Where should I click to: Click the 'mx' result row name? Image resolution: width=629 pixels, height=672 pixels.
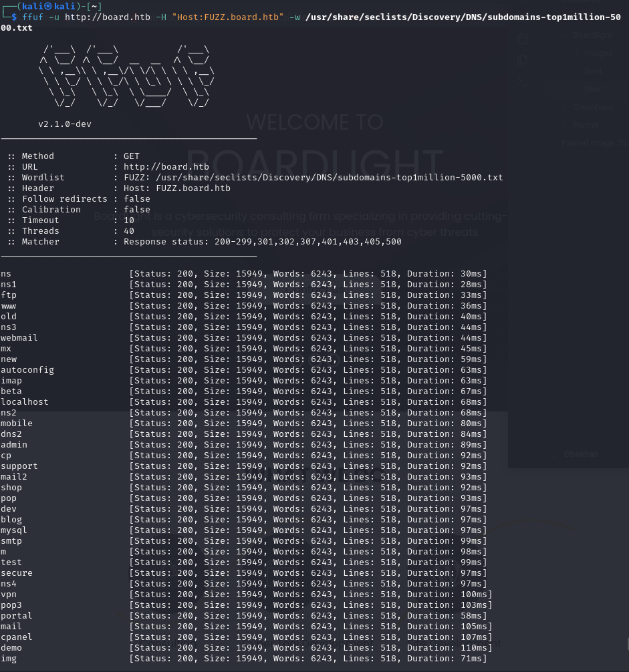coord(5,349)
